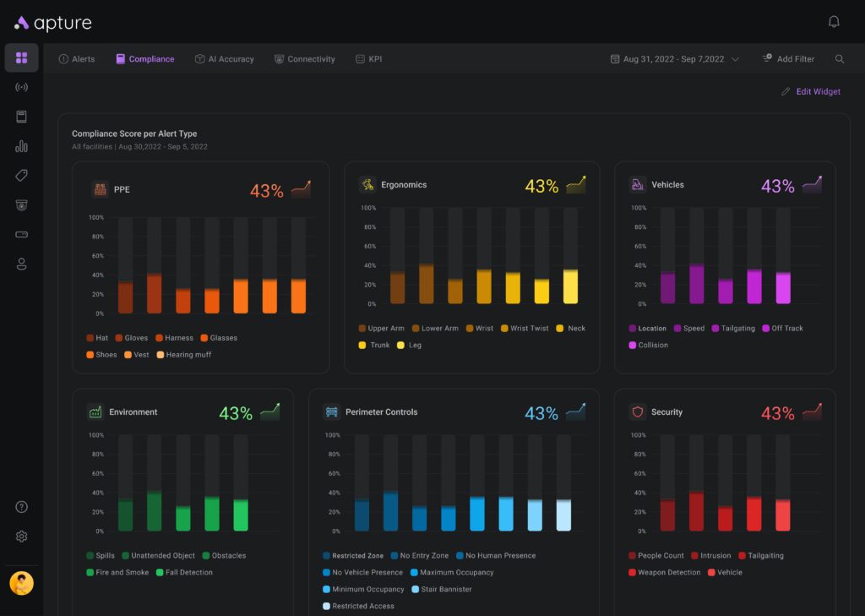Viewport: 865px width, 616px height.
Task: Open the camera icon in sidebar
Action: click(22, 204)
